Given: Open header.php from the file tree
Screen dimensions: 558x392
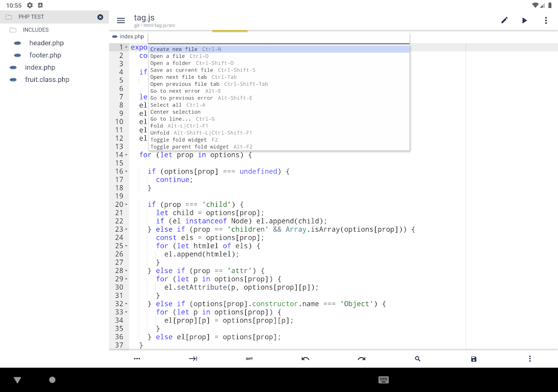Looking at the screenshot, I should tap(47, 43).
